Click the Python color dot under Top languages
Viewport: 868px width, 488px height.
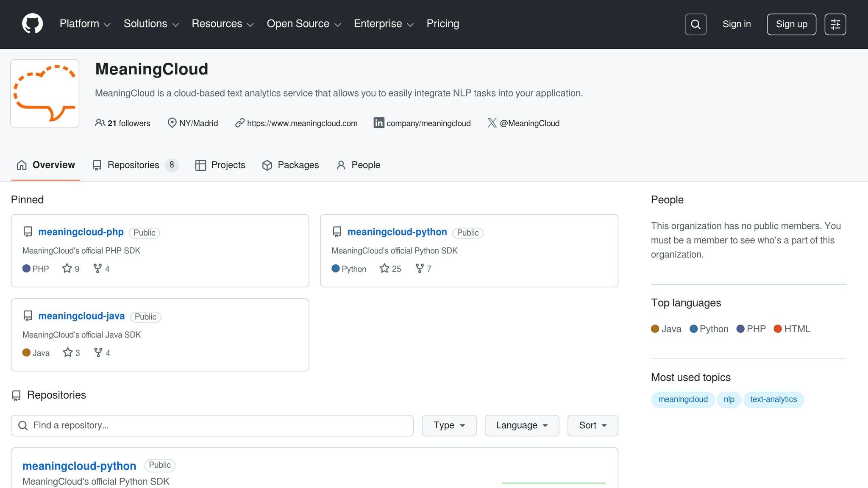pos(694,329)
